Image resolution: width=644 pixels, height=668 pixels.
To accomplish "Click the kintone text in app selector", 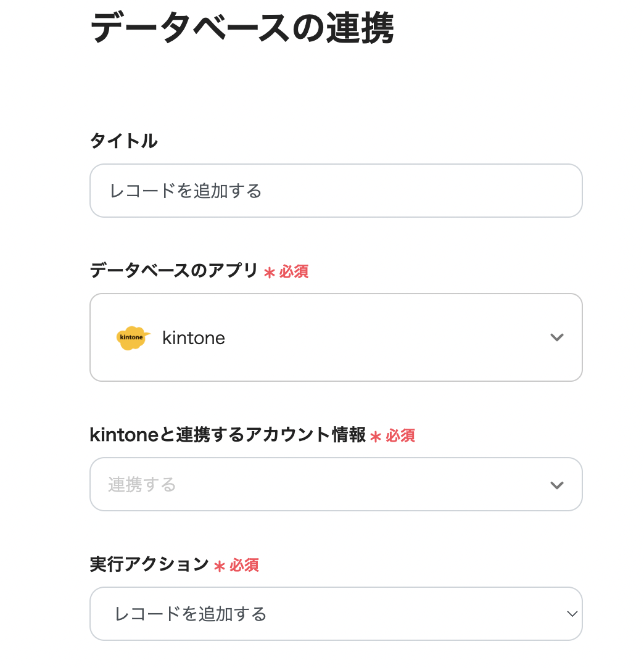I will (x=193, y=338).
